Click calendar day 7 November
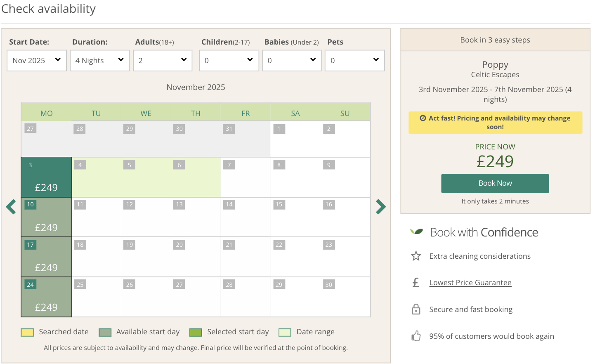 [x=246, y=177]
